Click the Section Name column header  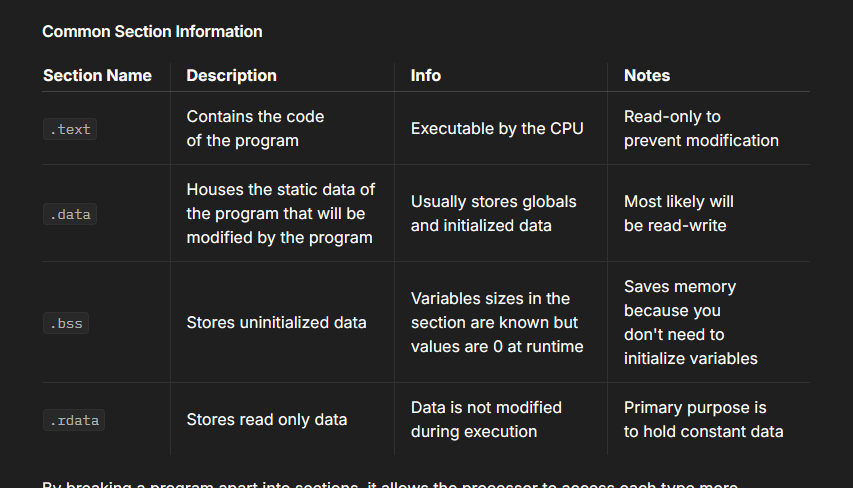[x=97, y=76]
